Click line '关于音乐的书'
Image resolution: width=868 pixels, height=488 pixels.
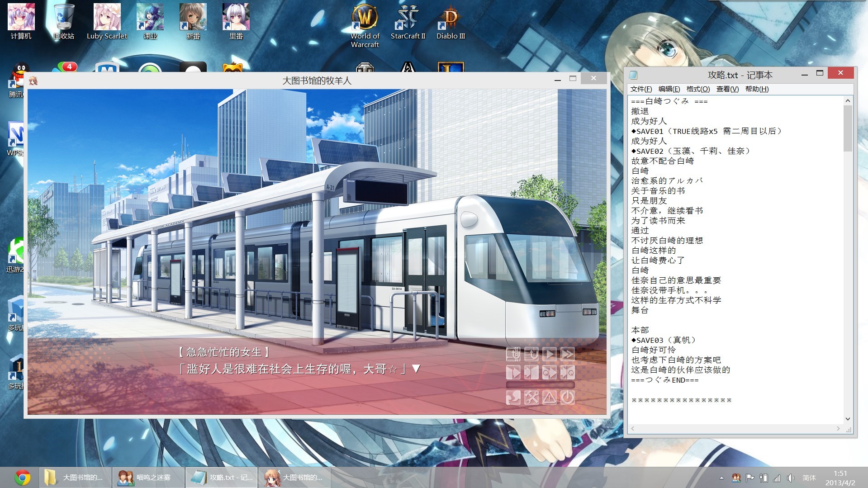pos(658,191)
